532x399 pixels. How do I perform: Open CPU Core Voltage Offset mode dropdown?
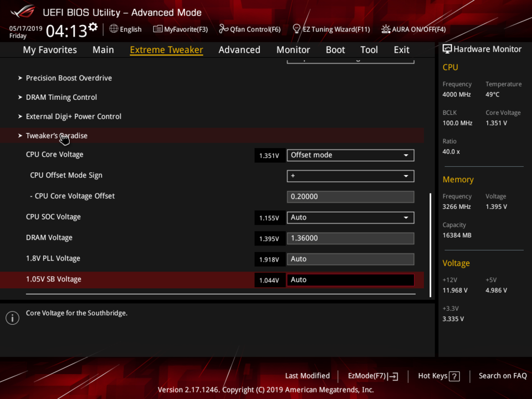click(x=350, y=155)
